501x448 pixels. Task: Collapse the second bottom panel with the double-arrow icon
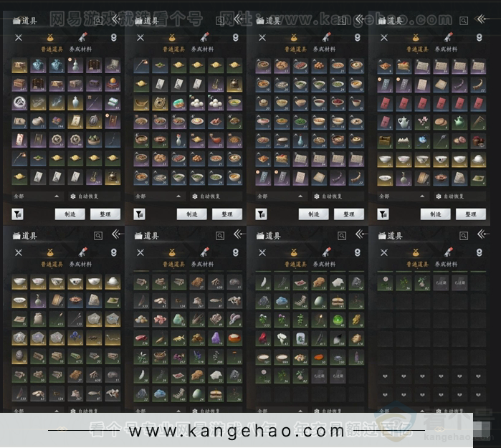click(x=239, y=235)
